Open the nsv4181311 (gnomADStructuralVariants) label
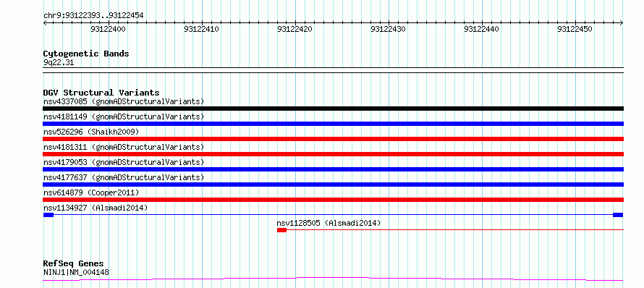The image size is (644, 288). pos(124,147)
